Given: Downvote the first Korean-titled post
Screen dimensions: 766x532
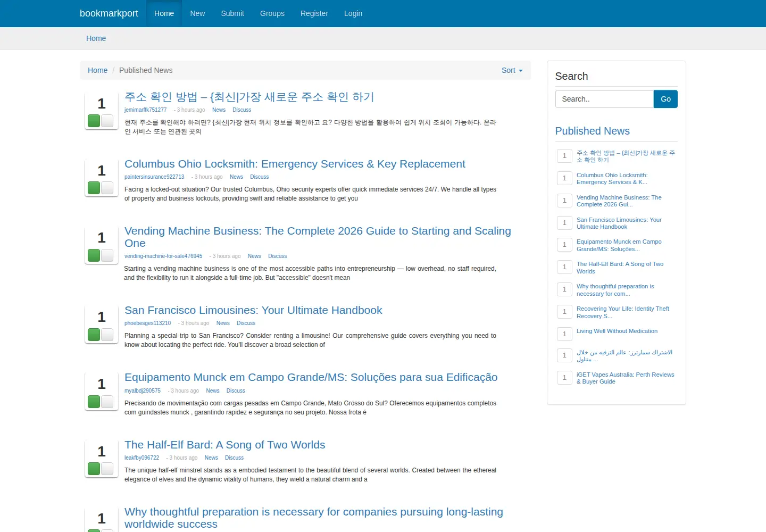Looking at the screenshot, I should (x=107, y=121).
